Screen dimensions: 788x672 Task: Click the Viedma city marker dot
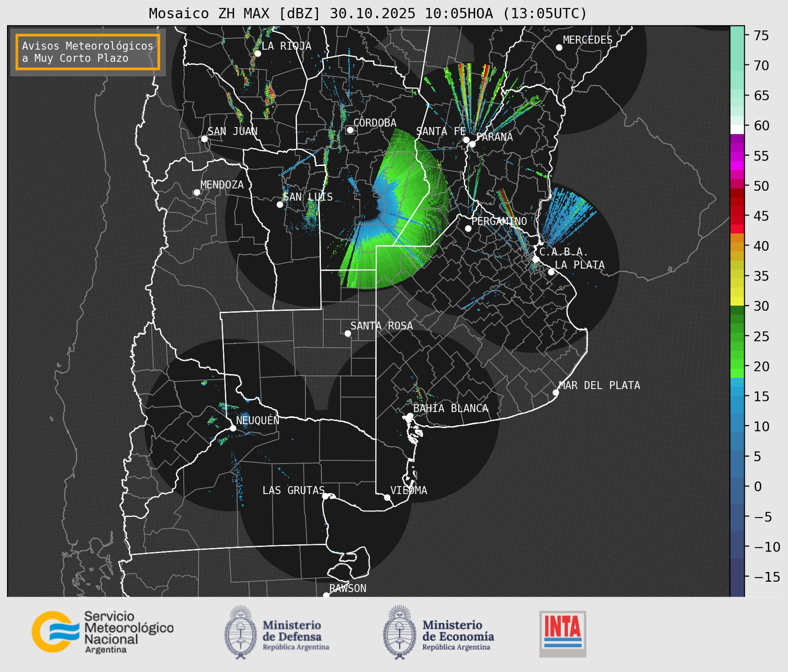tap(387, 497)
